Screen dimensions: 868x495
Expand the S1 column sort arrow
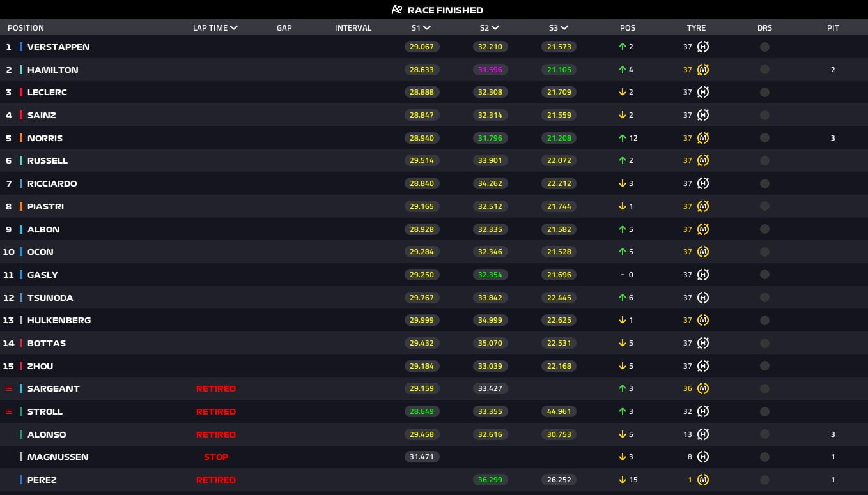click(426, 27)
